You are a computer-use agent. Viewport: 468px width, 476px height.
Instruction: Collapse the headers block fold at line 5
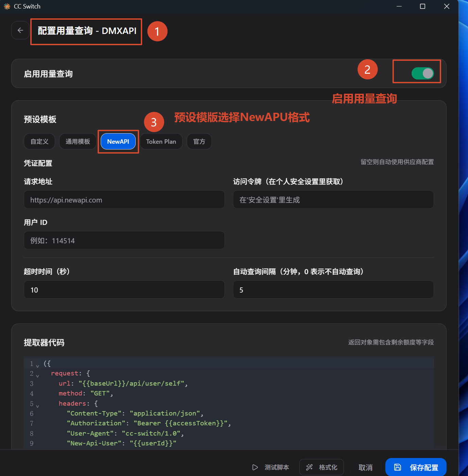(x=37, y=406)
